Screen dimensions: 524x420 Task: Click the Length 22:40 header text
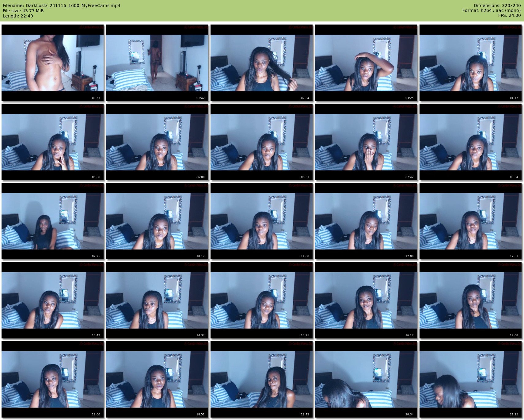click(x=18, y=16)
